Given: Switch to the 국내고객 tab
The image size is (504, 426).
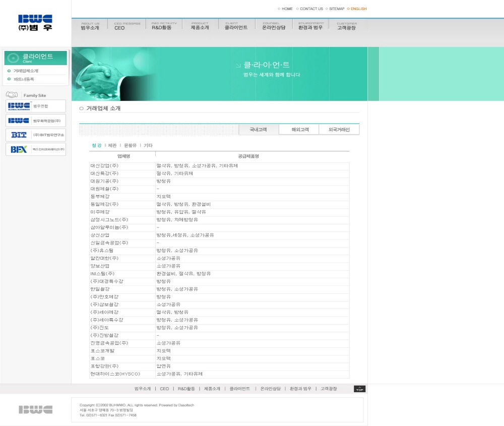Looking at the screenshot, I should click(x=259, y=130).
